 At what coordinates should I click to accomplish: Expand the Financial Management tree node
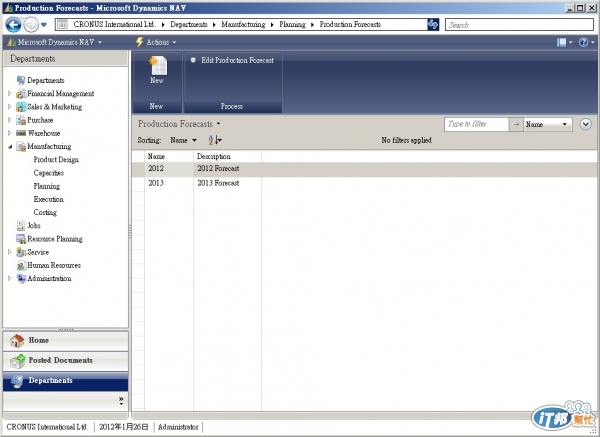pos(10,93)
